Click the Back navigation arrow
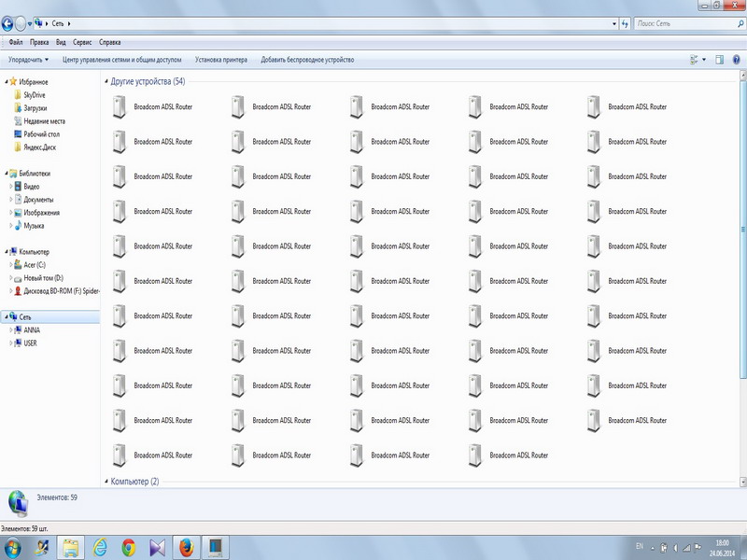 tap(7, 23)
